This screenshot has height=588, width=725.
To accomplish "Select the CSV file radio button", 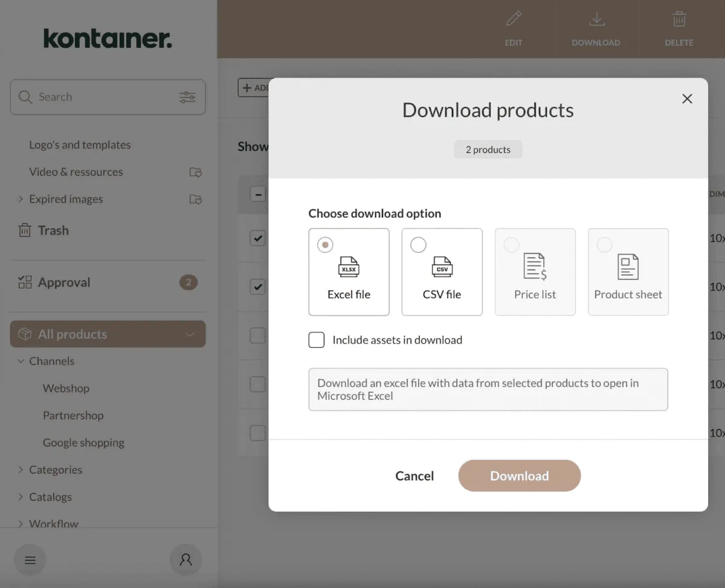I will [418, 244].
